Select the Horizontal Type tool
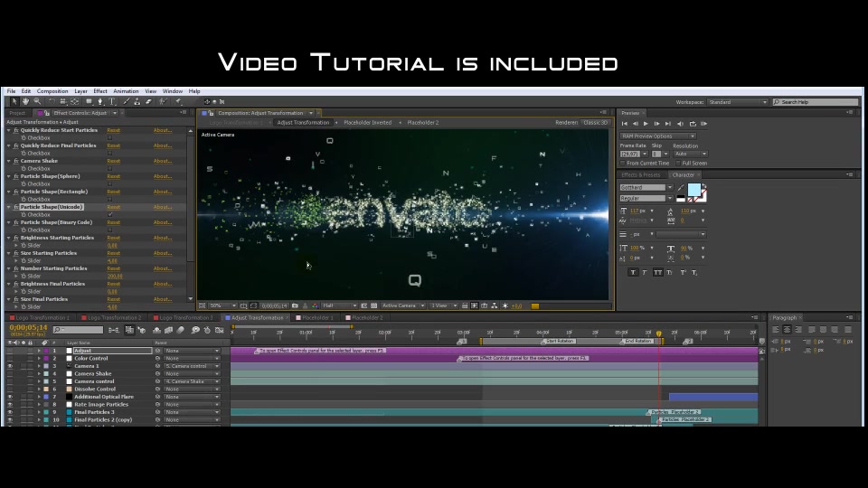 (112, 102)
